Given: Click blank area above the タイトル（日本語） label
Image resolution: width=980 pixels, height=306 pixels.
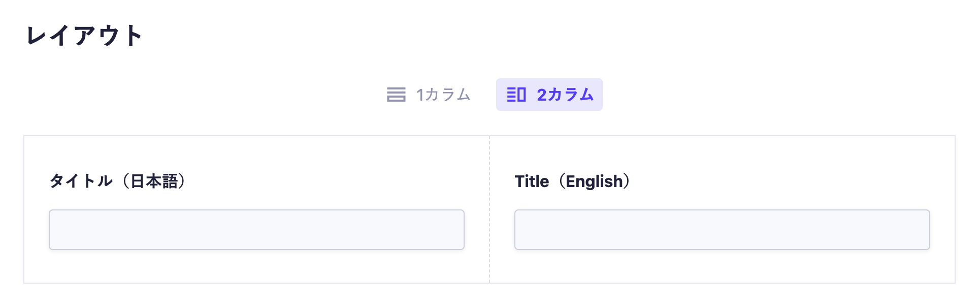Looking at the screenshot, I should (x=256, y=154).
